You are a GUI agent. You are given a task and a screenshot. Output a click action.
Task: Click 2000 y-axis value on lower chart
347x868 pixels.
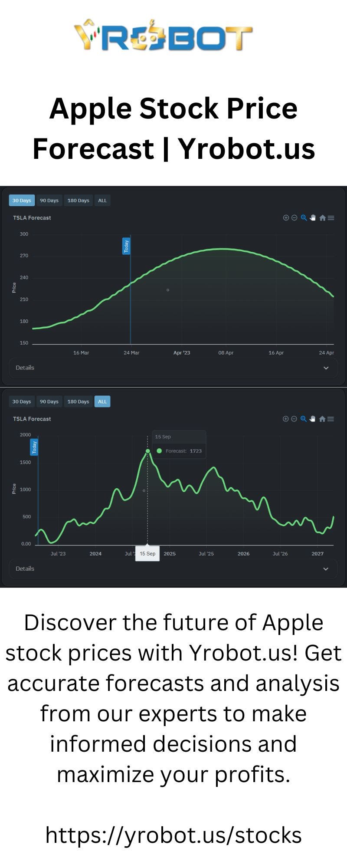[x=26, y=435]
